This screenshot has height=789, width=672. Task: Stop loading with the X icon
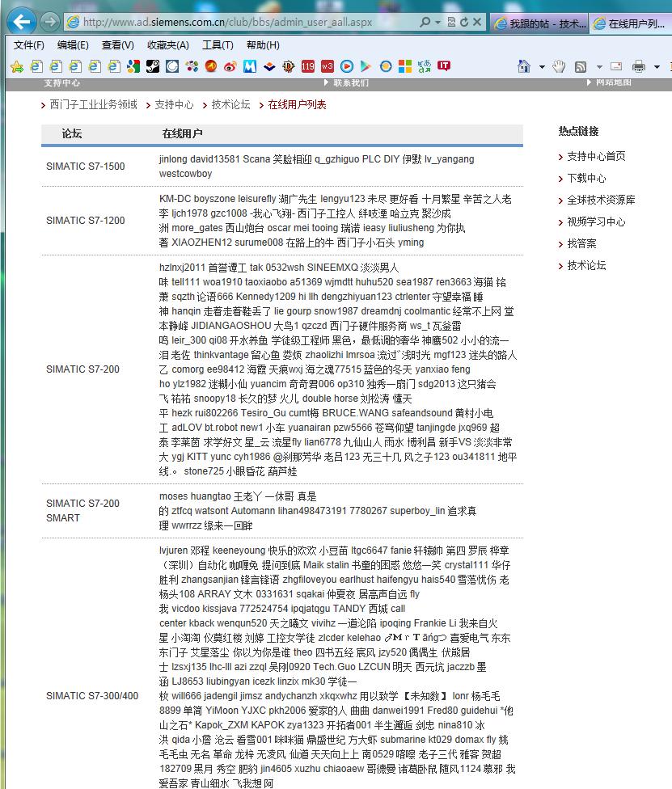477,22
